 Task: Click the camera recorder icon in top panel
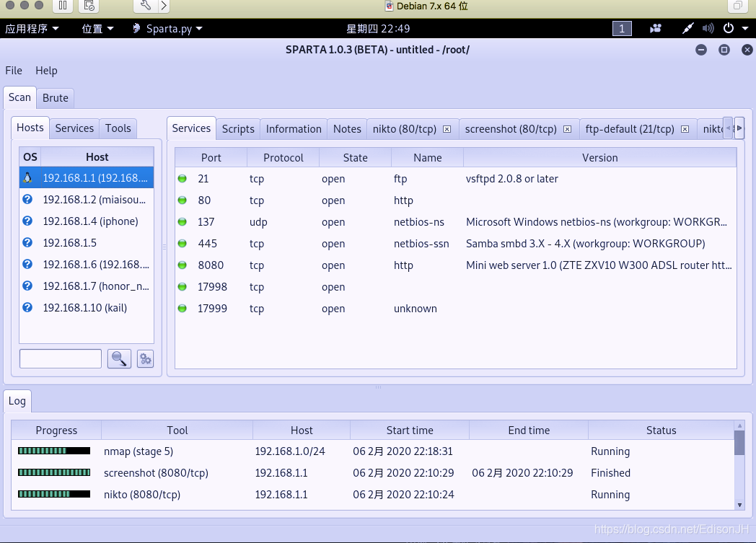655,28
